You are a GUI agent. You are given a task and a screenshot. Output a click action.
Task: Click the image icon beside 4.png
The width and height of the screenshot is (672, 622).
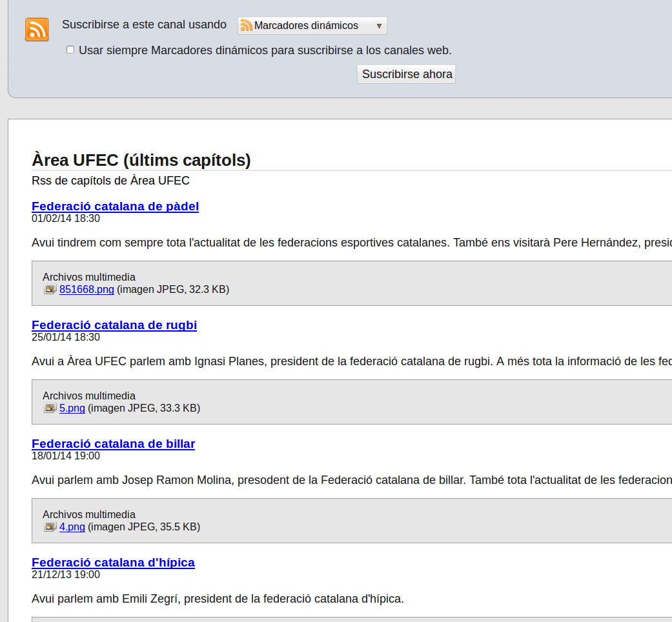click(50, 527)
